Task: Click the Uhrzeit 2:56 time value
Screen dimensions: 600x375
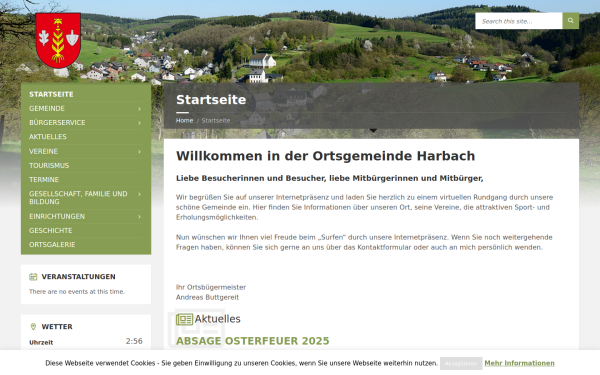Action: 134,341
